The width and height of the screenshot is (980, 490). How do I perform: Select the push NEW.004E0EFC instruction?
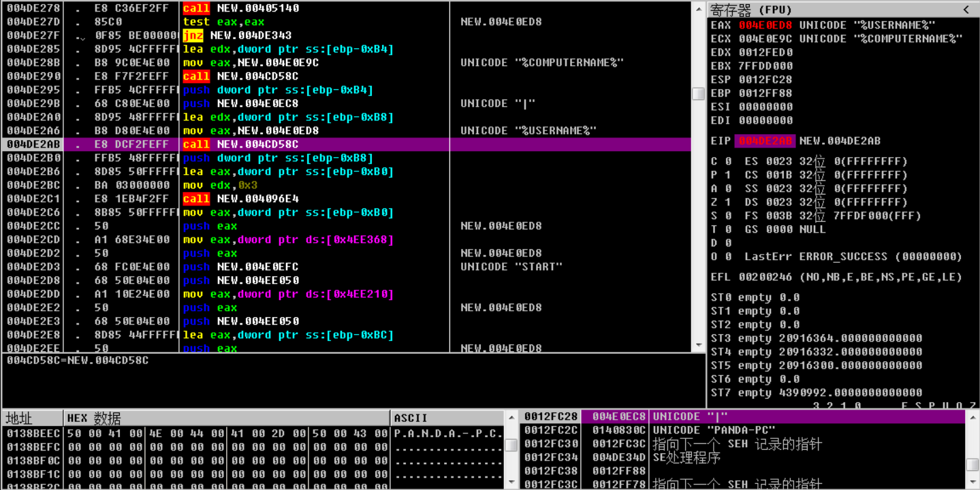pyautogui.click(x=346, y=267)
